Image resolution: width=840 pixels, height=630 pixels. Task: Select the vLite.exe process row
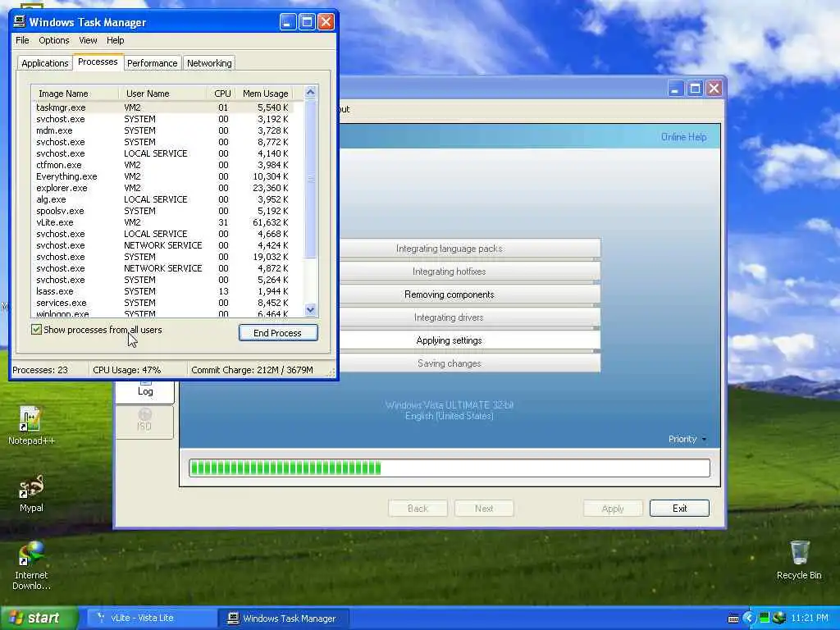click(x=162, y=222)
